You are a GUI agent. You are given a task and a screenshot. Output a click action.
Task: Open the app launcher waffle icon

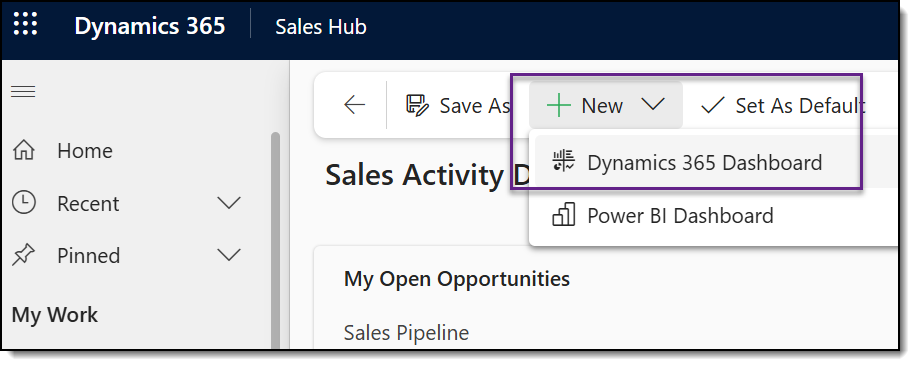coord(25,24)
